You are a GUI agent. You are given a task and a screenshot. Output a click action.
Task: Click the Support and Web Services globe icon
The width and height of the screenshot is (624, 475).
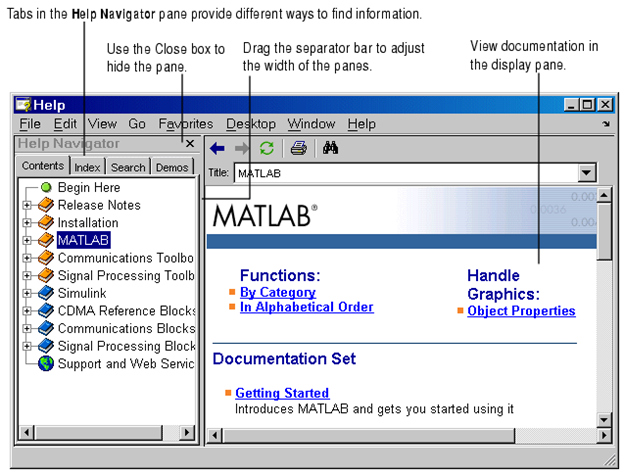coord(45,364)
